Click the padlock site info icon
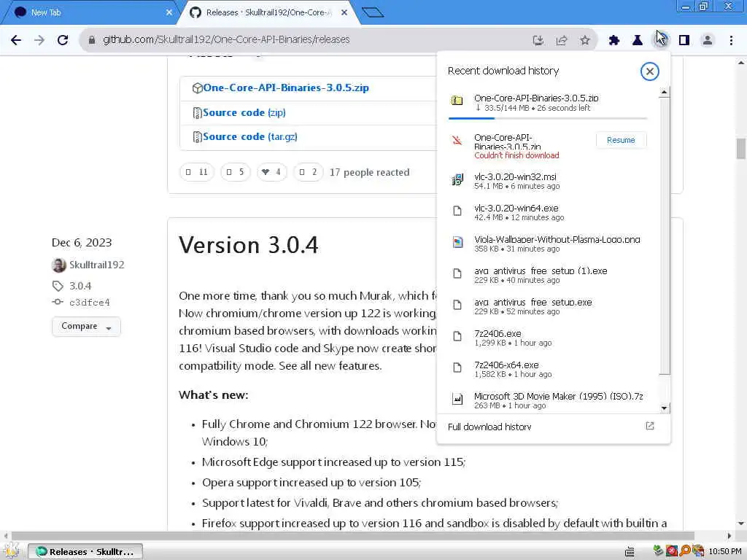The width and height of the screenshot is (747, 560). click(x=92, y=40)
